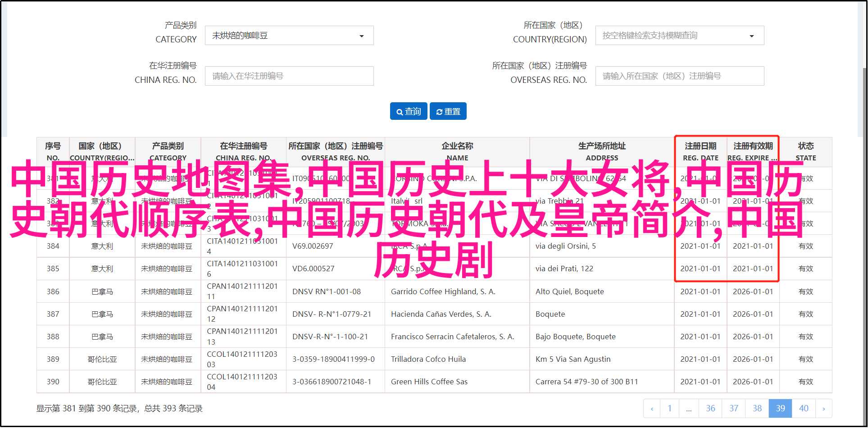Go to previous page arrow in pagination

click(652, 409)
